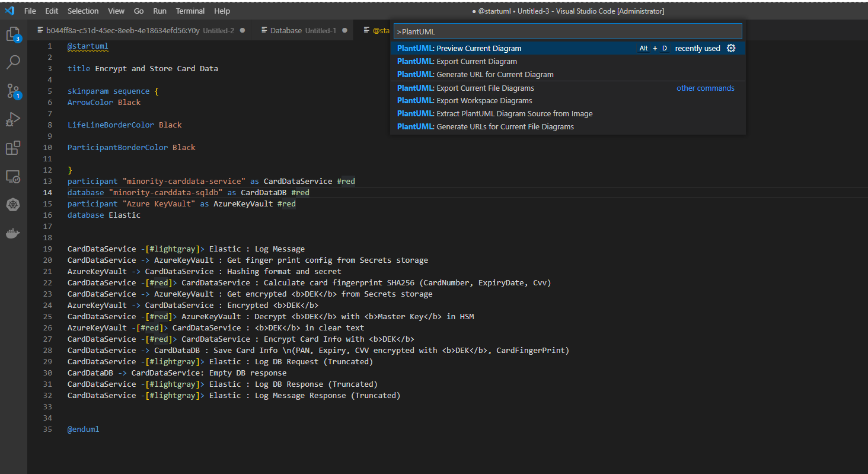Open the Kubernetes view icon

click(x=13, y=205)
